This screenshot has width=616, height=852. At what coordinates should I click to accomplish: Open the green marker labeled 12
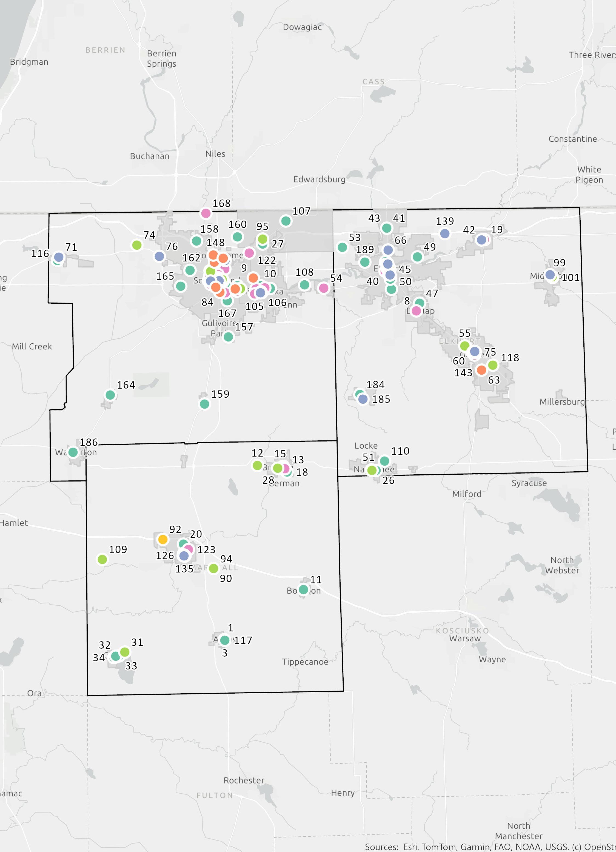pyautogui.click(x=257, y=465)
